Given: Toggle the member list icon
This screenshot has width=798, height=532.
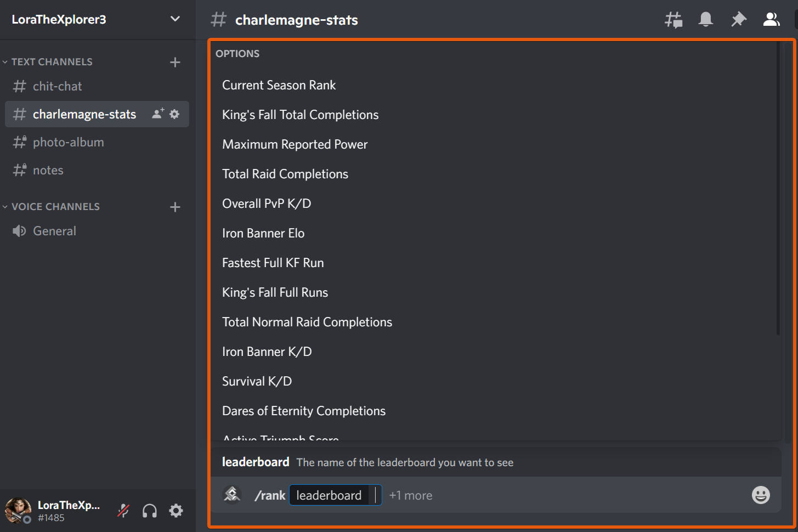Looking at the screenshot, I should coord(772,20).
